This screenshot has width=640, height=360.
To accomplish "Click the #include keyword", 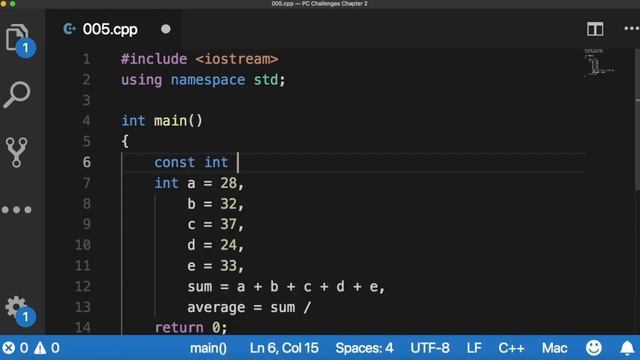I will pos(154,59).
